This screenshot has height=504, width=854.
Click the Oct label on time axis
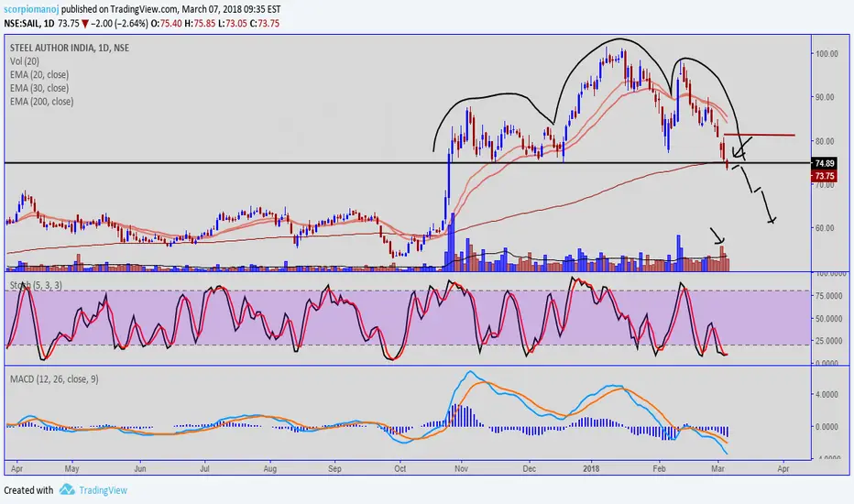pyautogui.click(x=400, y=468)
